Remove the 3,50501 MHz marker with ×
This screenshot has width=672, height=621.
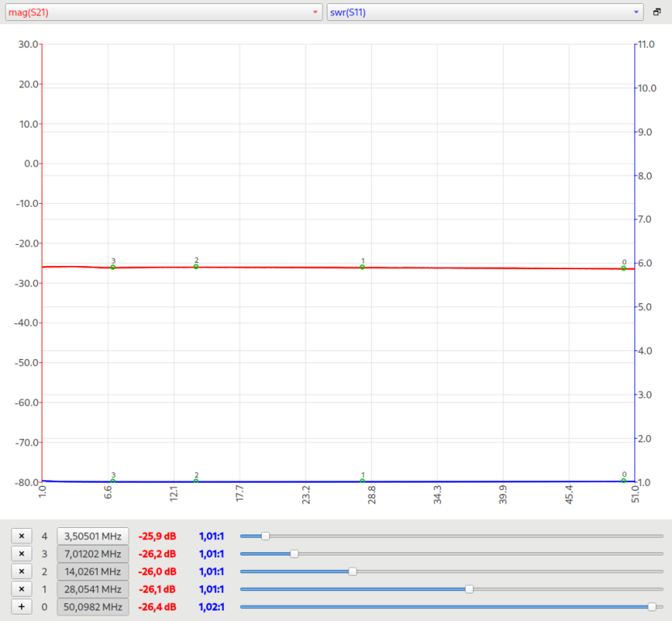(x=22, y=536)
